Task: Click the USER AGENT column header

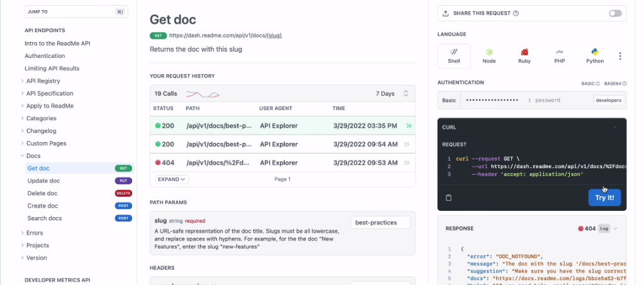Action: click(x=275, y=108)
